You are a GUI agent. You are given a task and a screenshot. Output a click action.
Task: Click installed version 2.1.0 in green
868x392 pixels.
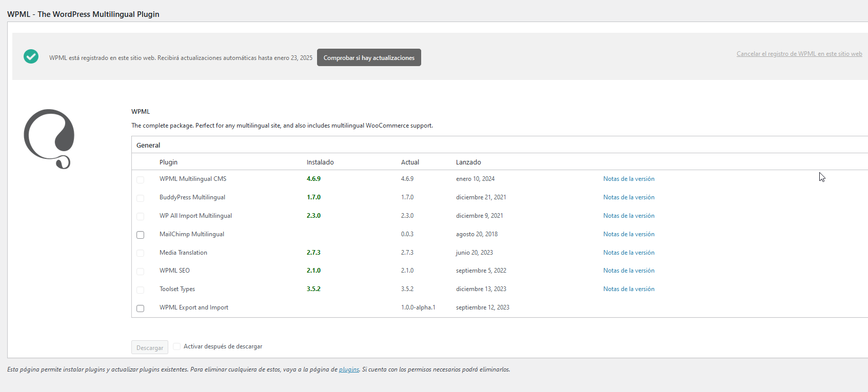click(x=313, y=271)
